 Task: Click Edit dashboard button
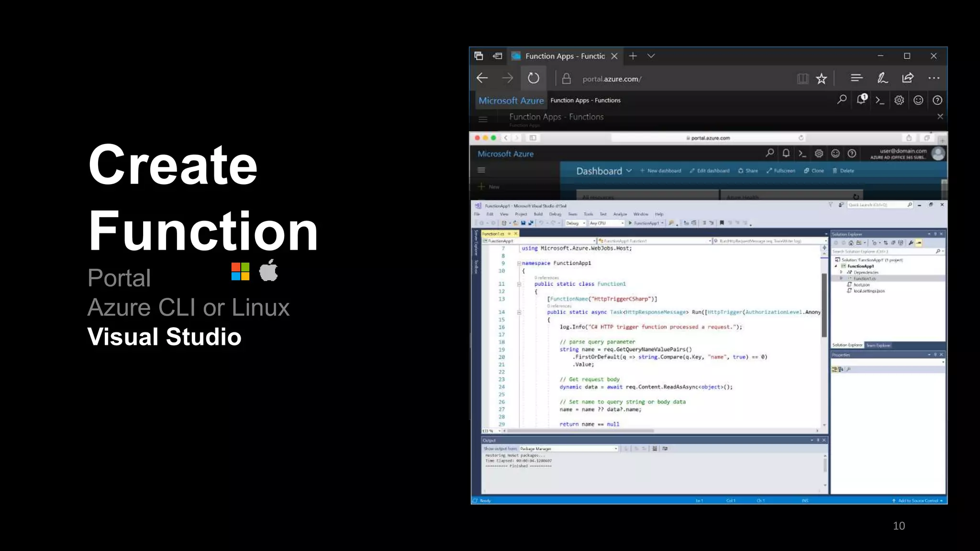coord(710,171)
